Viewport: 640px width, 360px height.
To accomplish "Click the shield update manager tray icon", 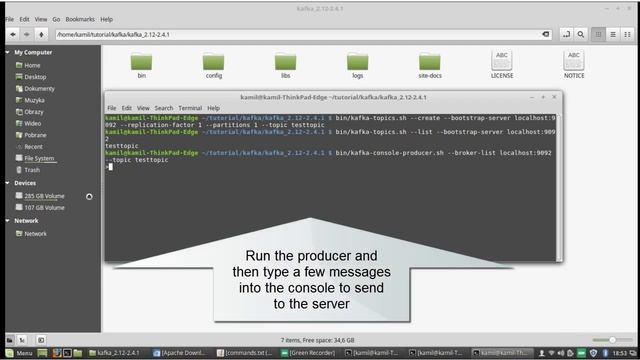I will coord(593,353).
